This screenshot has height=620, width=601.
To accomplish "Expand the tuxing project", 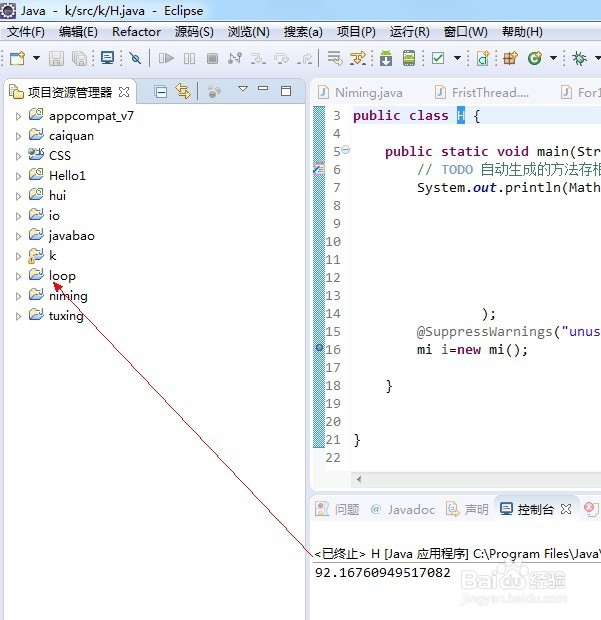I will pyautogui.click(x=18, y=316).
